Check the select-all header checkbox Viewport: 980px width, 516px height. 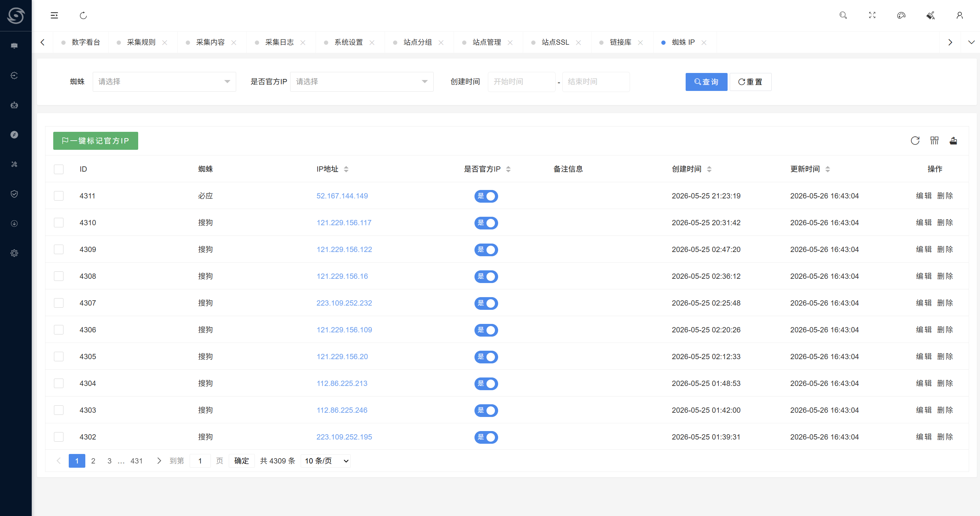59,169
